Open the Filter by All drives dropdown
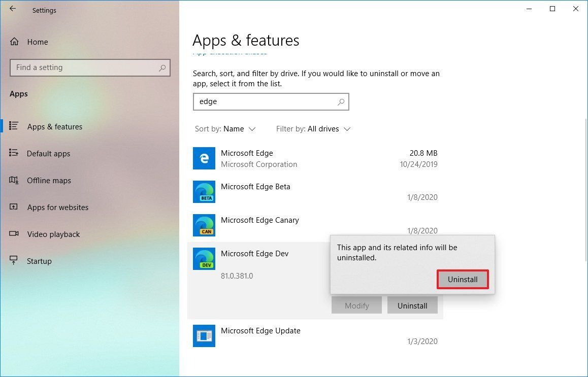 [313, 129]
